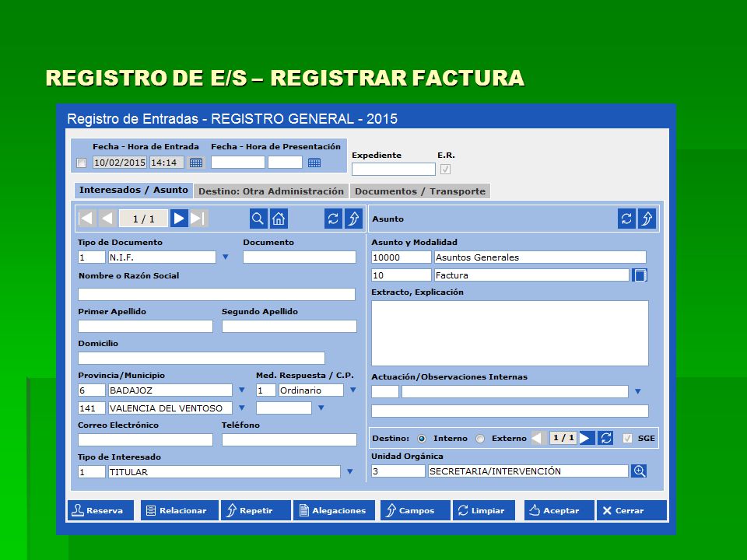The width and height of the screenshot is (747, 560).
Task: Click the arrow icon in Asunto header
Action: 647,219
